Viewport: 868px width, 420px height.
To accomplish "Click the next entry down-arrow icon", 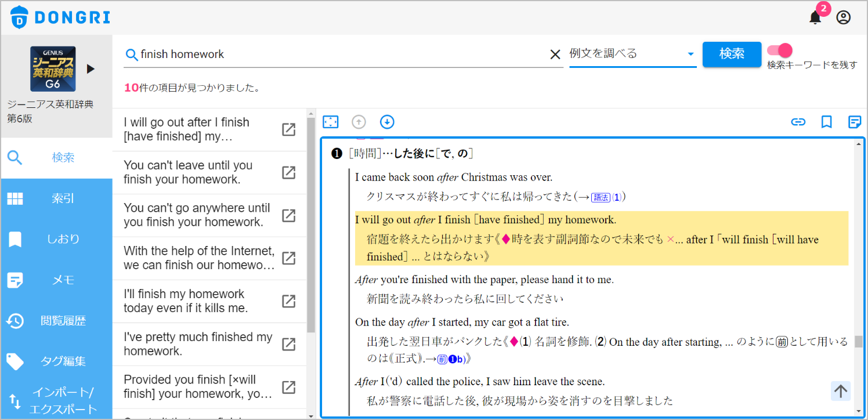I will click(387, 122).
